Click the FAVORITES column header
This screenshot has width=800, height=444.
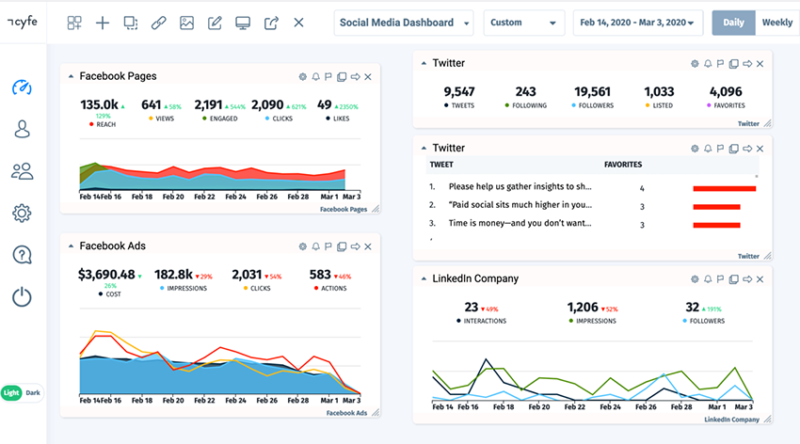(623, 165)
